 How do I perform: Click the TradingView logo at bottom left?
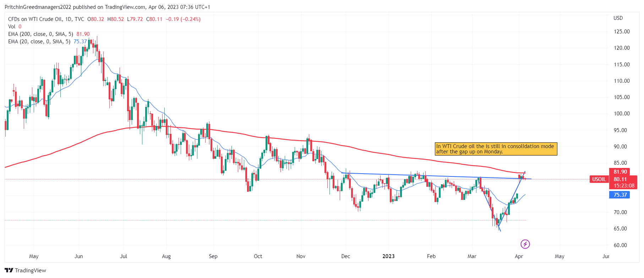(x=26, y=271)
